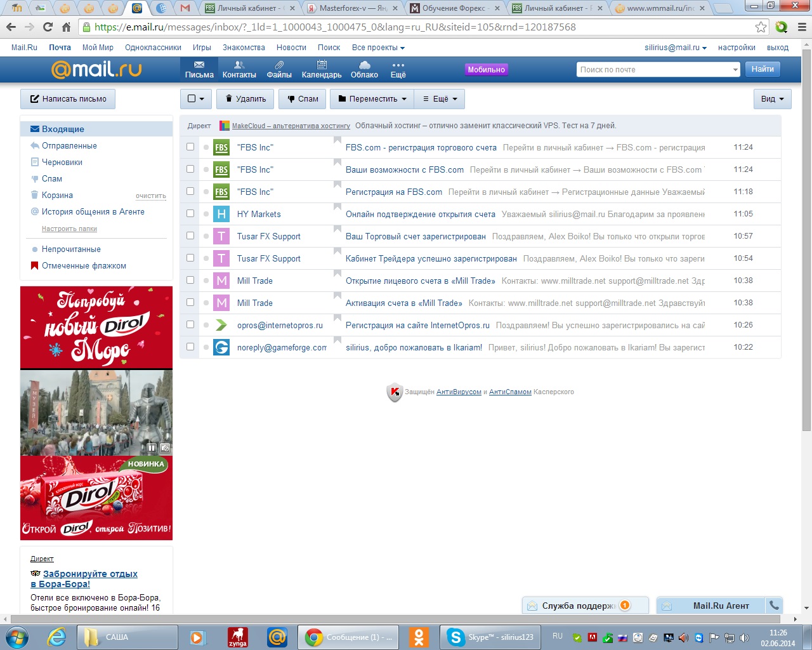Screen dimensions: 812x650
Task: Click Написать письмо button
Action: pos(69,99)
